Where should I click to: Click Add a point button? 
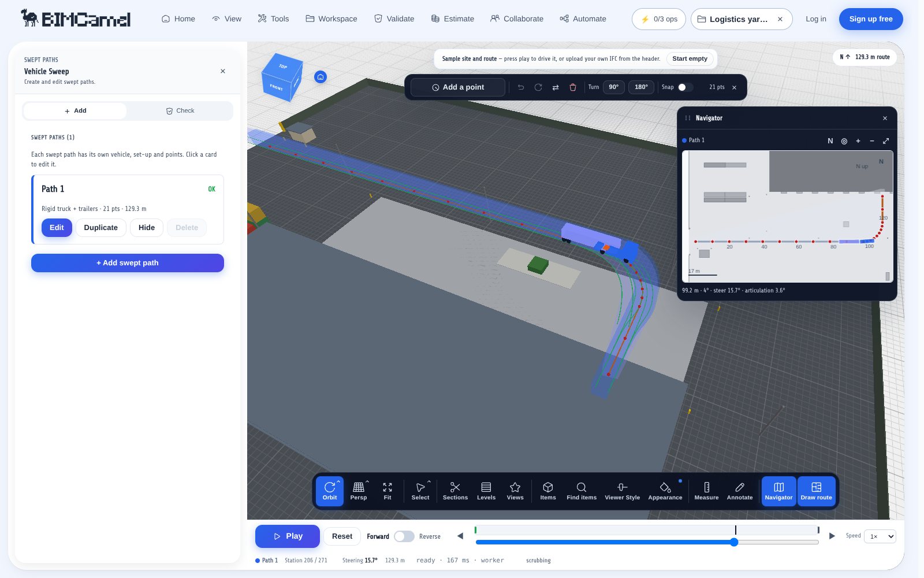coord(458,87)
